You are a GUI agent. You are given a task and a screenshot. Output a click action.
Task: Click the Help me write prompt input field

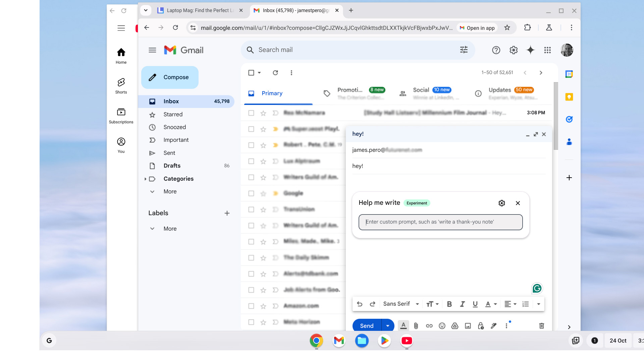pos(440,222)
